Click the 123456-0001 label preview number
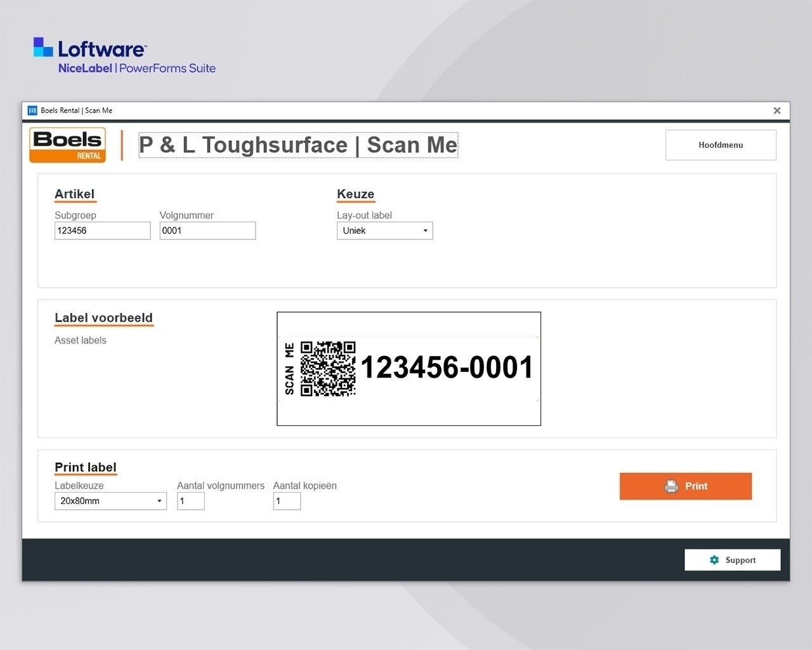 tap(447, 368)
